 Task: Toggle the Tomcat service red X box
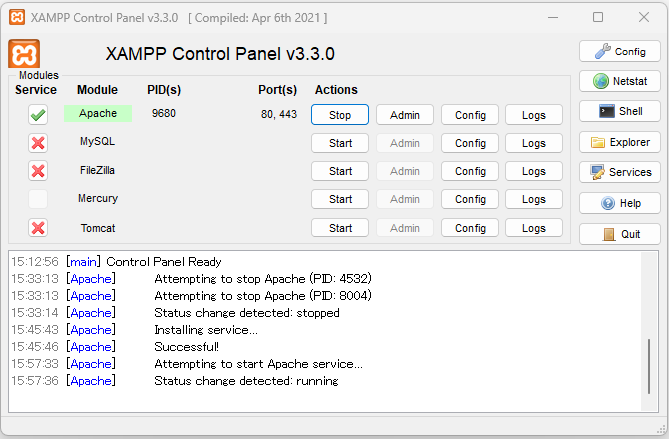pos(38,227)
